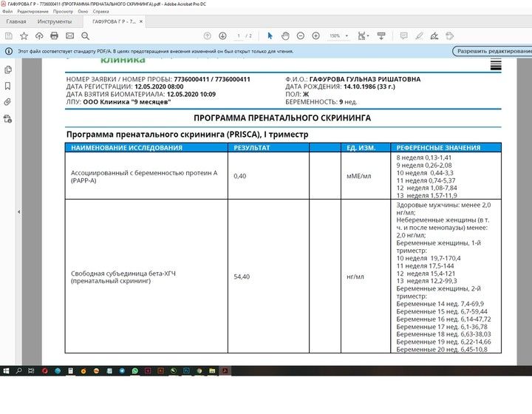Open the zoom level 150% dropdown
The height and width of the screenshot is (414, 532).
pos(338,35)
